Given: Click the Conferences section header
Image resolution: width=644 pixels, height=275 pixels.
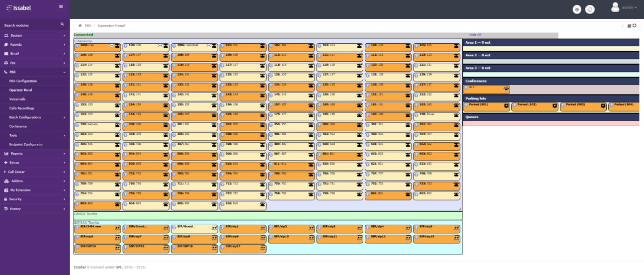Looking at the screenshot, I should pyautogui.click(x=551, y=81).
